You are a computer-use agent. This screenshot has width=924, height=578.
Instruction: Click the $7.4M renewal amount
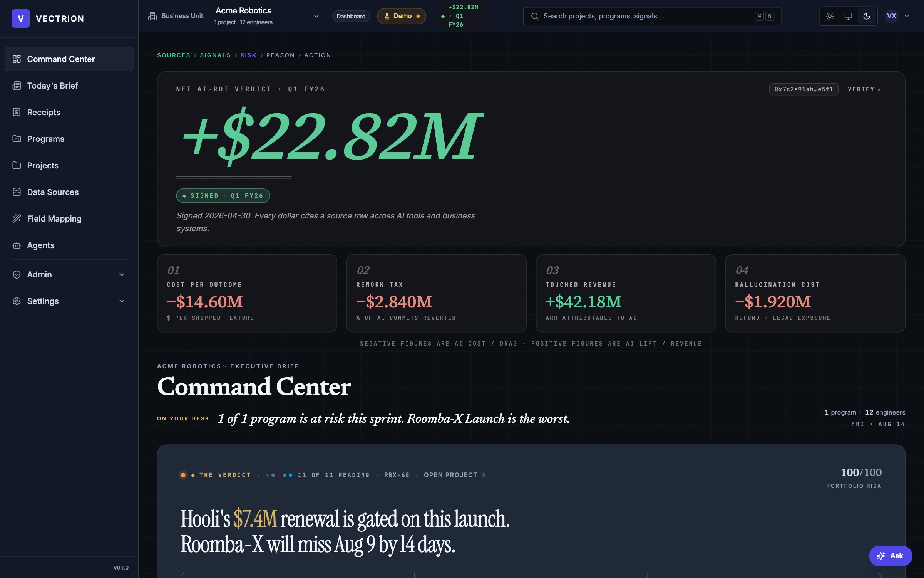[x=255, y=519]
